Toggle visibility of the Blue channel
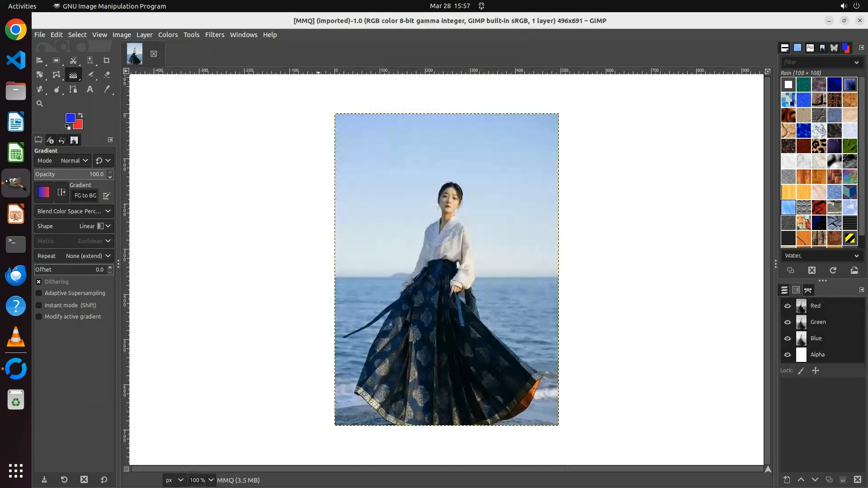868x488 pixels. coord(788,338)
